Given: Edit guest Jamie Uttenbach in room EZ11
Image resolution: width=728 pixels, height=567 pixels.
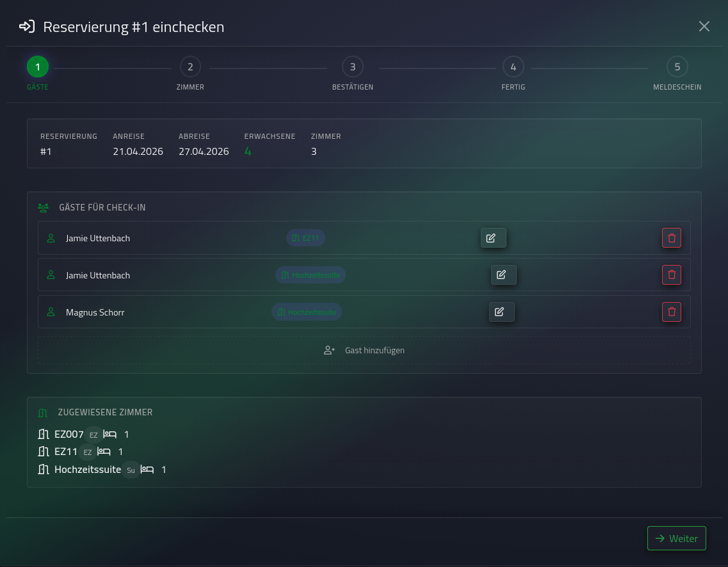Looking at the screenshot, I should point(493,238).
